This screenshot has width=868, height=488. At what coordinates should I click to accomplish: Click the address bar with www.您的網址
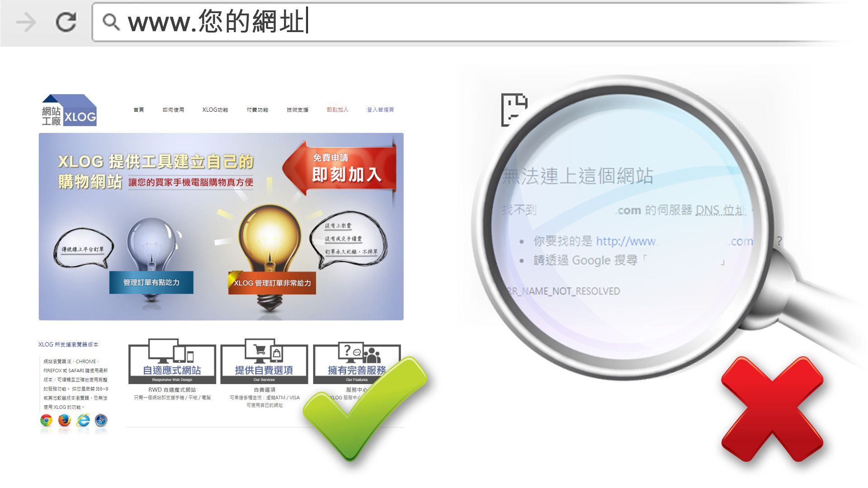(x=470, y=22)
